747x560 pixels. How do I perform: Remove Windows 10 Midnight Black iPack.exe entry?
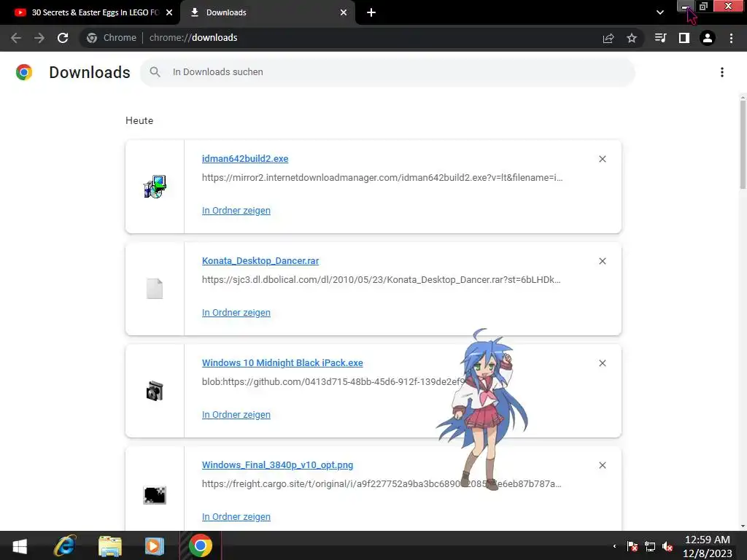(x=602, y=363)
